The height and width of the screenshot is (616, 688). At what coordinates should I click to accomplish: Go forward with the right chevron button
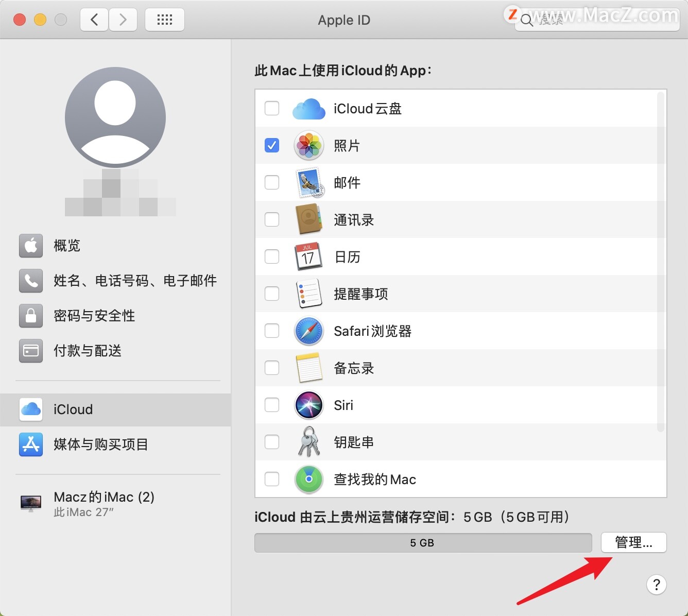(123, 20)
